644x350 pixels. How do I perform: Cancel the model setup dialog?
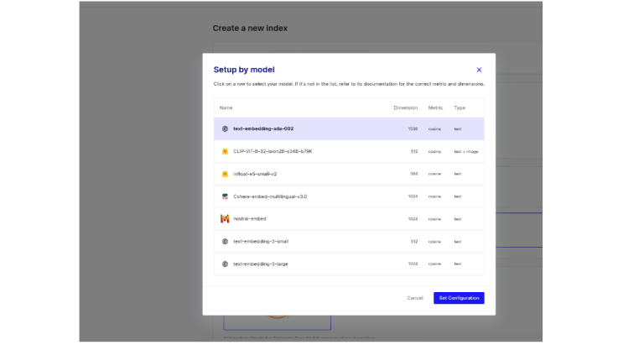415,298
